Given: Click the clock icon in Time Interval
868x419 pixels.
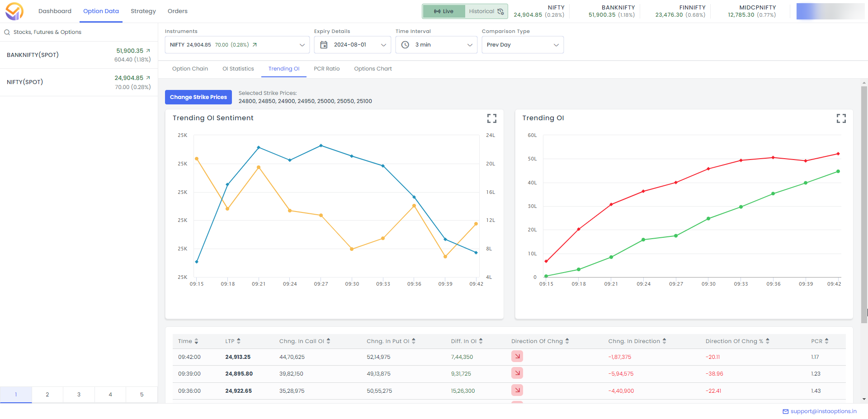Looking at the screenshot, I should click(405, 44).
